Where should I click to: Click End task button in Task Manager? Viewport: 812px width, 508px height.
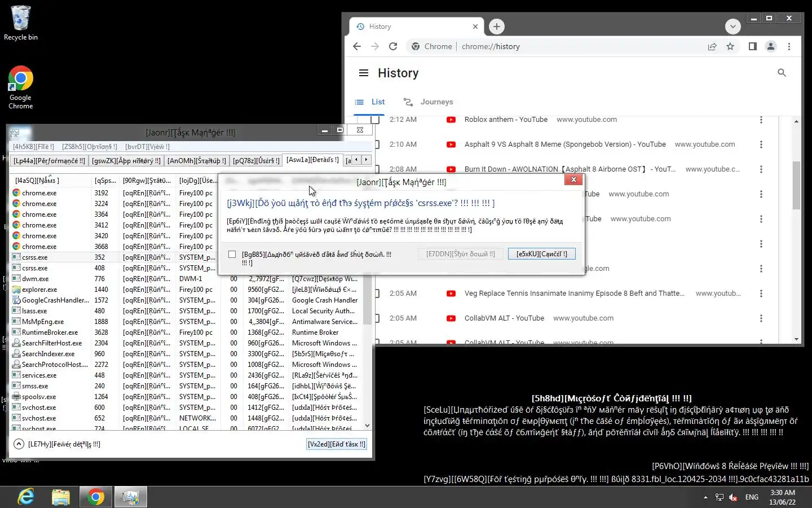click(x=337, y=444)
